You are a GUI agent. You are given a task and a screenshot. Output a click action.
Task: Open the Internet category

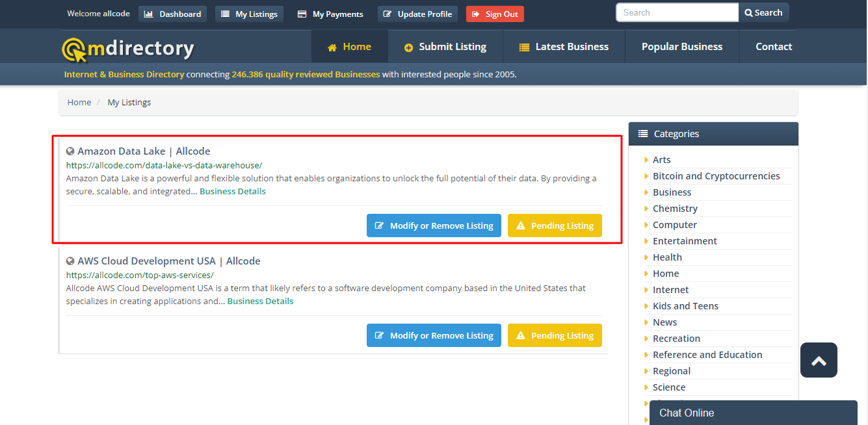coord(671,290)
